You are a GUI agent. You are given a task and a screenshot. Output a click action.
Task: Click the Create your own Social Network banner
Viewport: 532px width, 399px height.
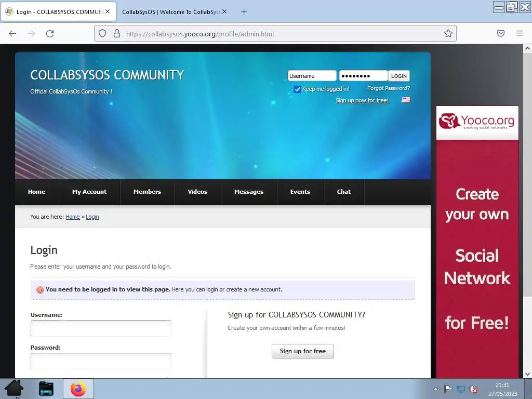(477, 259)
